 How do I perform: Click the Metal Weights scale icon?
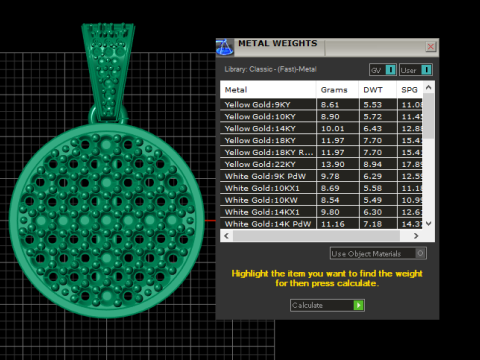[225, 47]
